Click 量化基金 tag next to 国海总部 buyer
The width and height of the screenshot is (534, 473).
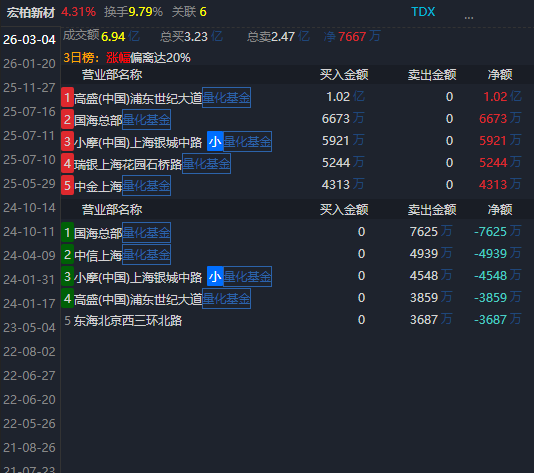pos(146,120)
